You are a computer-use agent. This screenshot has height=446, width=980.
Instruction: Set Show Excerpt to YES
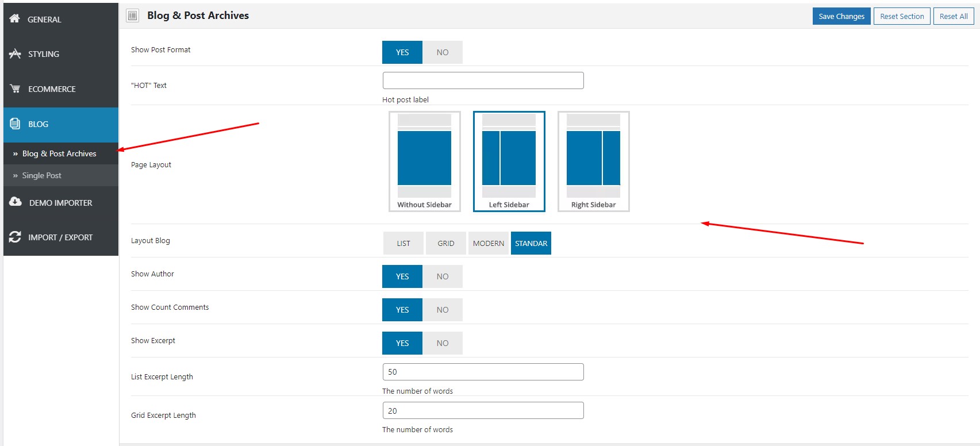click(402, 343)
